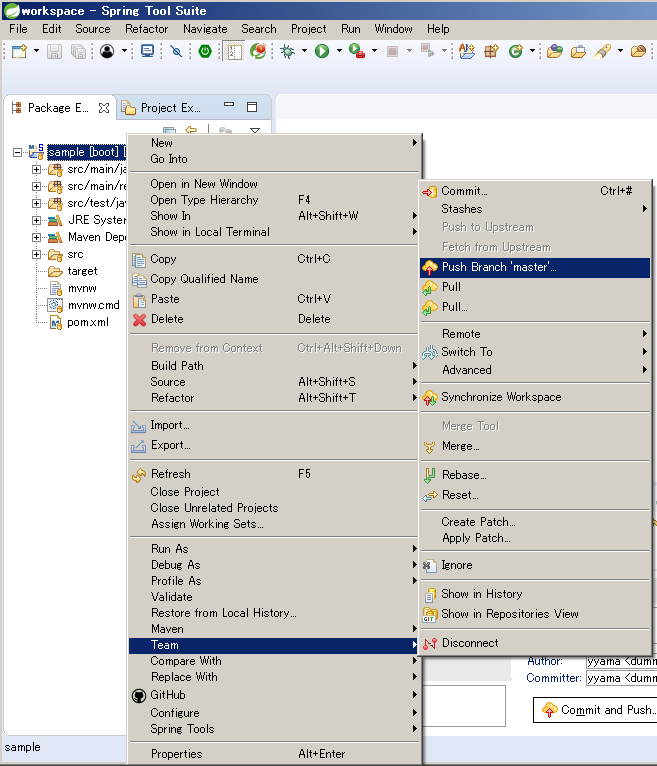Open the Debug button dropdown arrow
Viewport: 657px width, 766px height.
coord(304,51)
